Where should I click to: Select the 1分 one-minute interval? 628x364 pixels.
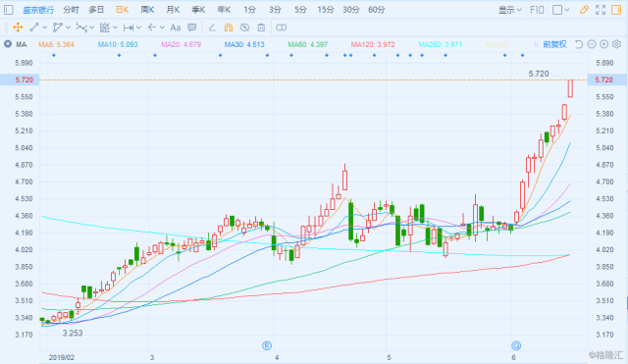point(249,10)
